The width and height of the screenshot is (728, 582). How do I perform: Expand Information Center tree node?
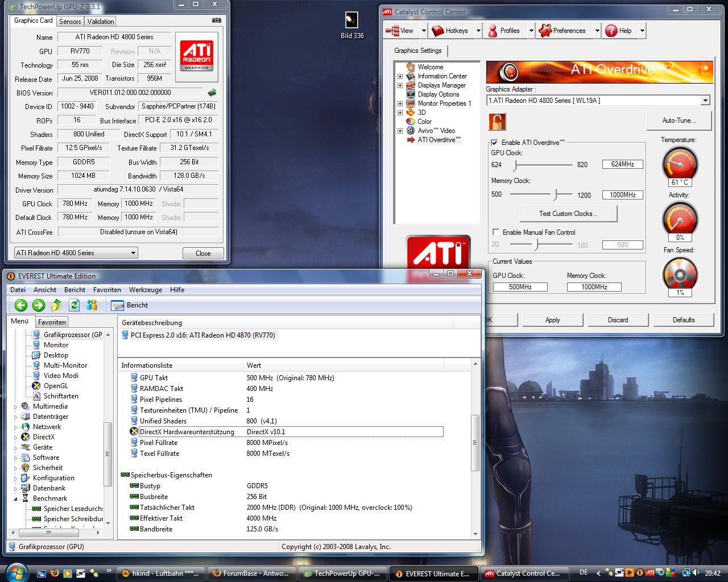pos(400,76)
